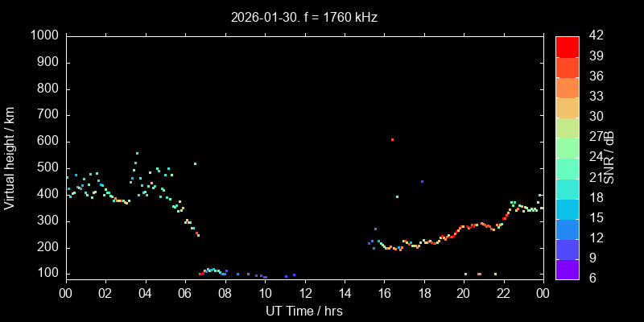Click the 'SNR / dB' colorbar label
Image resolution: width=644 pixels, height=322 pixels.
coord(611,158)
